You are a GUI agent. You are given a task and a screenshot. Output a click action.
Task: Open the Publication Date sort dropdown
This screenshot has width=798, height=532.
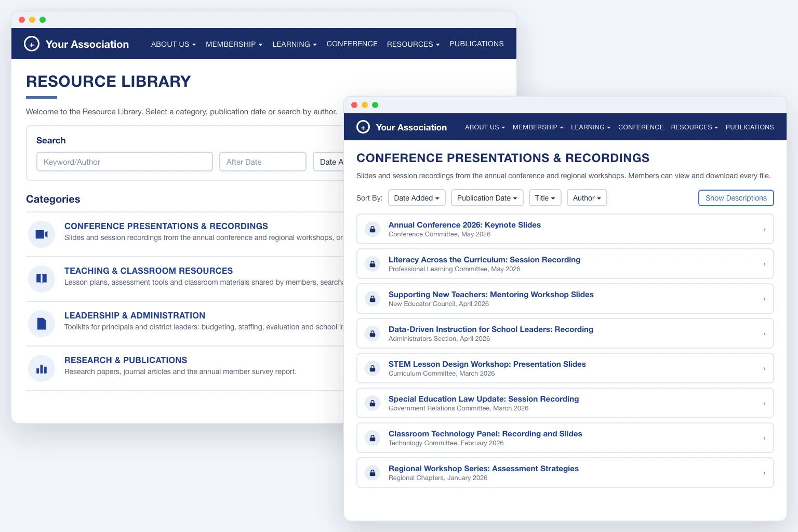487,198
